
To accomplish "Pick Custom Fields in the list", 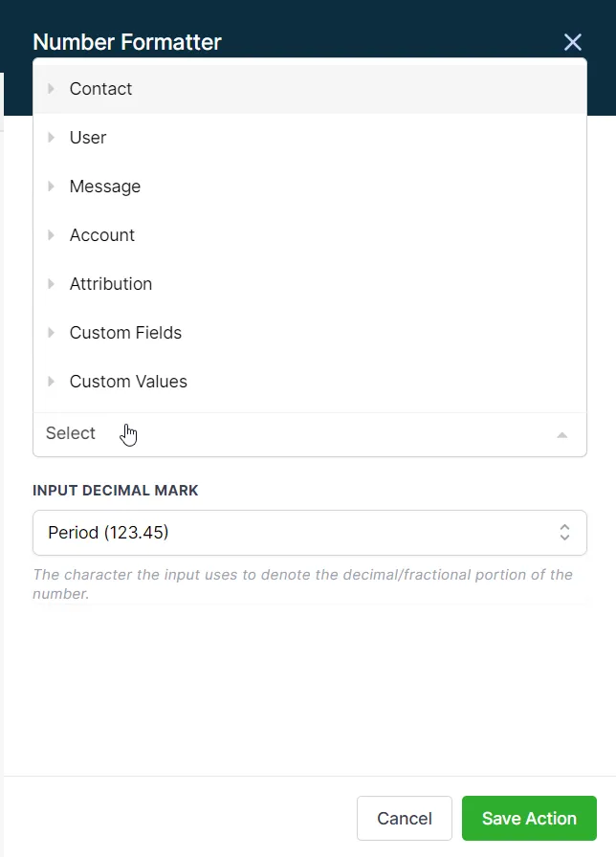I will [125, 333].
